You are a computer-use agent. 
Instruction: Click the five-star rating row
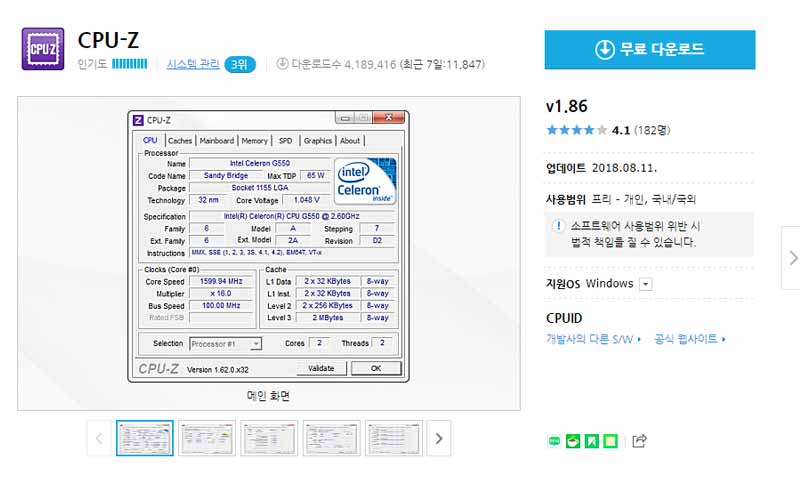point(577,130)
